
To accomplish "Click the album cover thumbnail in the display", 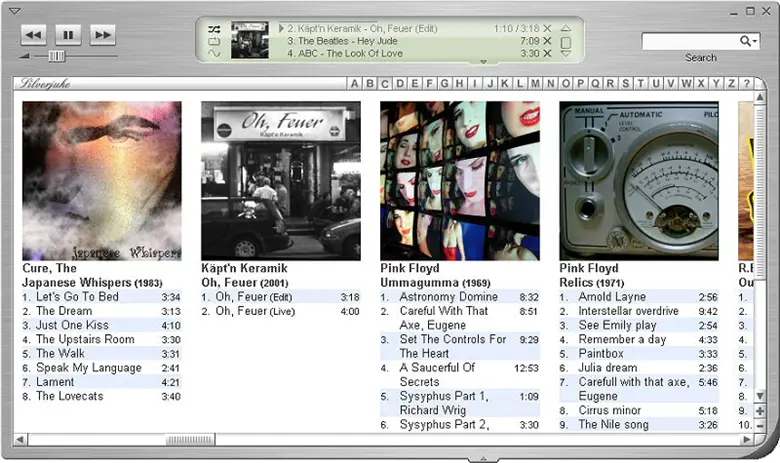I will (250, 40).
